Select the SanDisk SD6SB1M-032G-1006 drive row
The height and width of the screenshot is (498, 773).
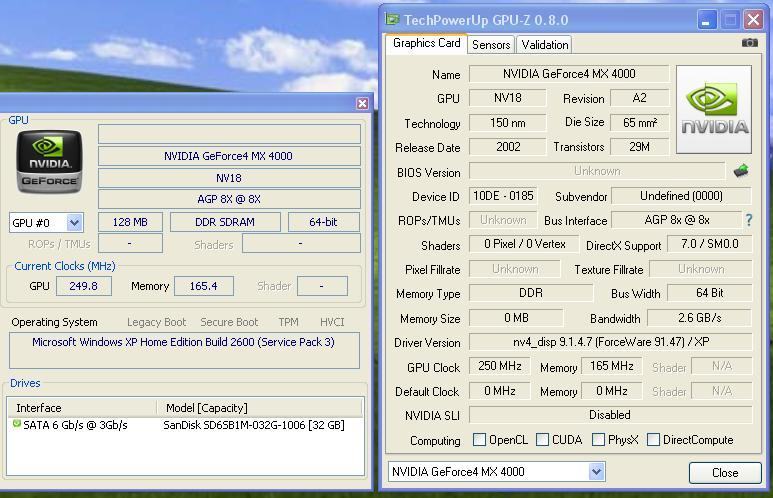[186, 425]
